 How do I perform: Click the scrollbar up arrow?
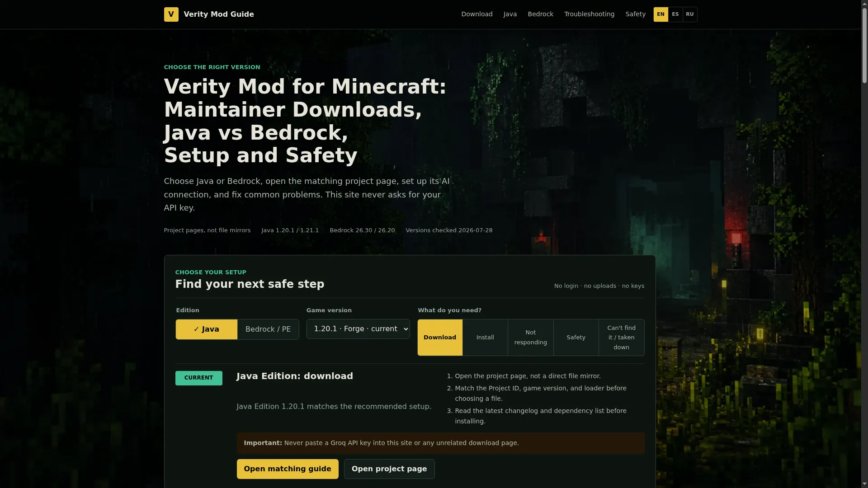(864, 4)
